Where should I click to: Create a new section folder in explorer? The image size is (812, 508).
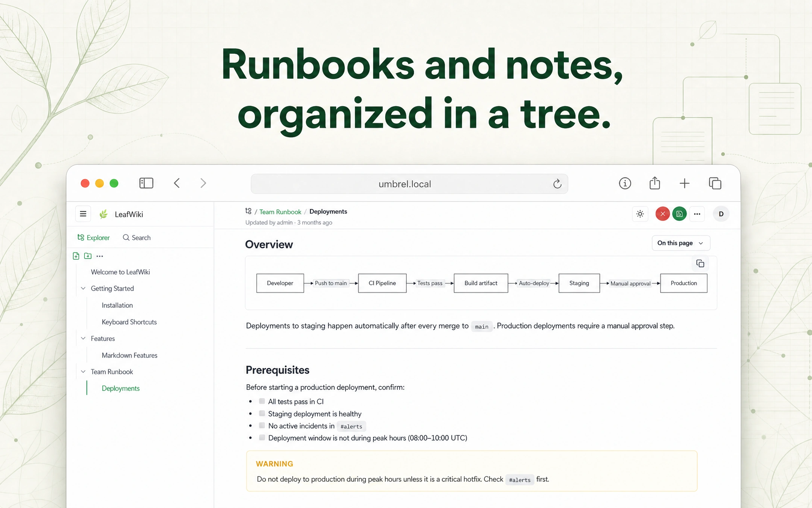[x=88, y=256]
